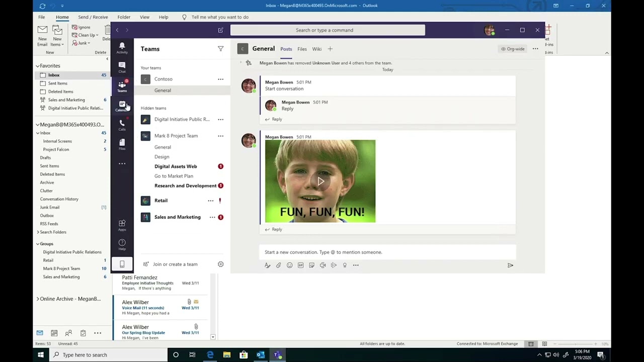Viewport: 644px width, 362px height.
Task: Click Megan Bowen profile picture in Teams
Action: click(x=489, y=30)
